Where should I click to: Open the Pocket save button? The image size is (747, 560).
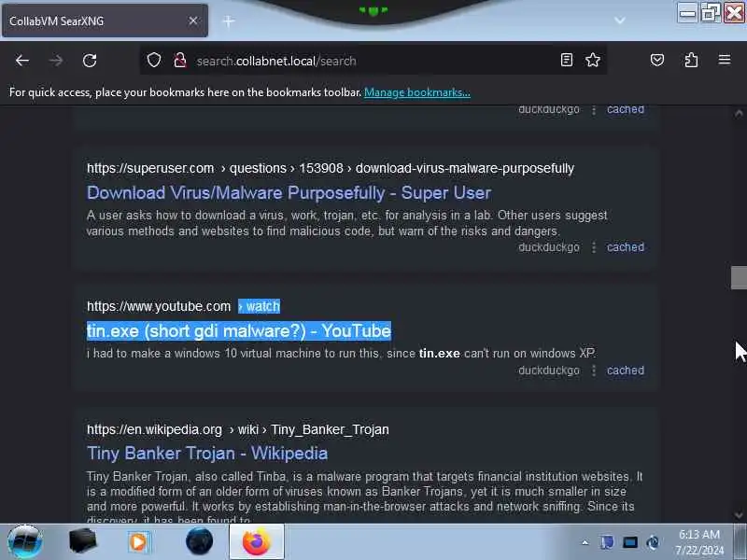coord(657,60)
